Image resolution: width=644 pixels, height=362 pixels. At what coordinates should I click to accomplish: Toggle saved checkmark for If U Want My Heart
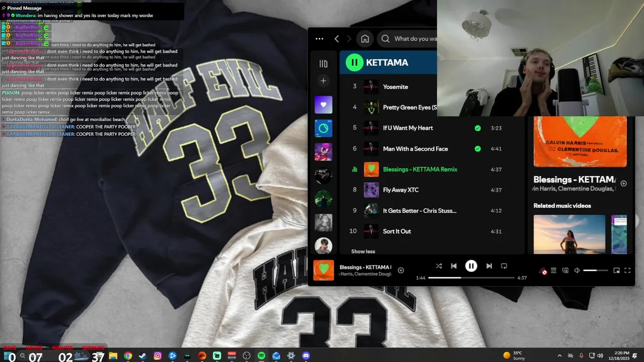(477, 128)
